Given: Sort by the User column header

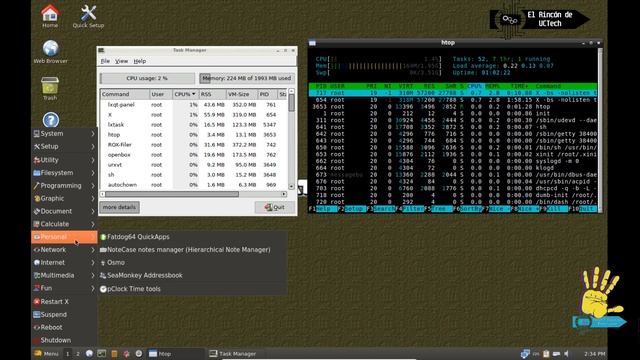Looking at the screenshot, I should [x=161, y=94].
